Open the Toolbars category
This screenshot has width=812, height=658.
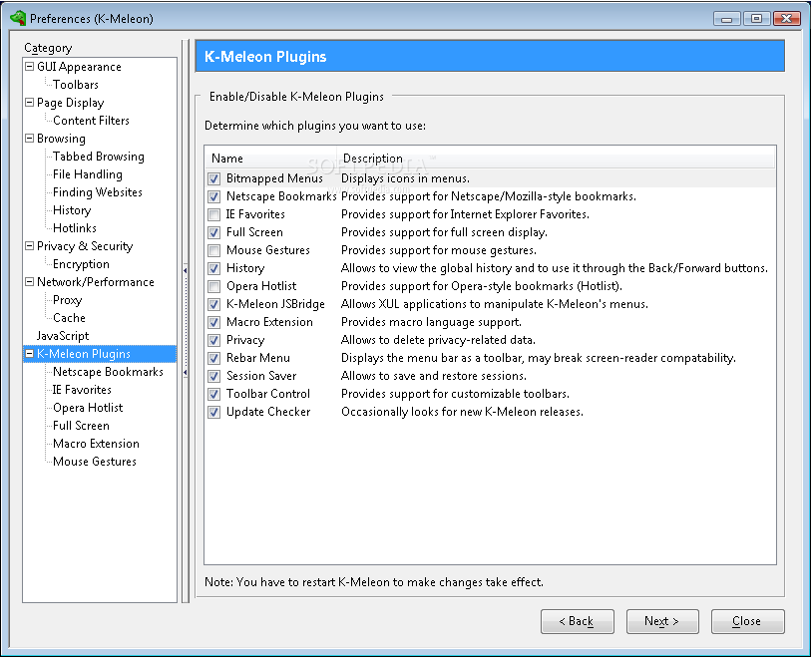[76, 85]
